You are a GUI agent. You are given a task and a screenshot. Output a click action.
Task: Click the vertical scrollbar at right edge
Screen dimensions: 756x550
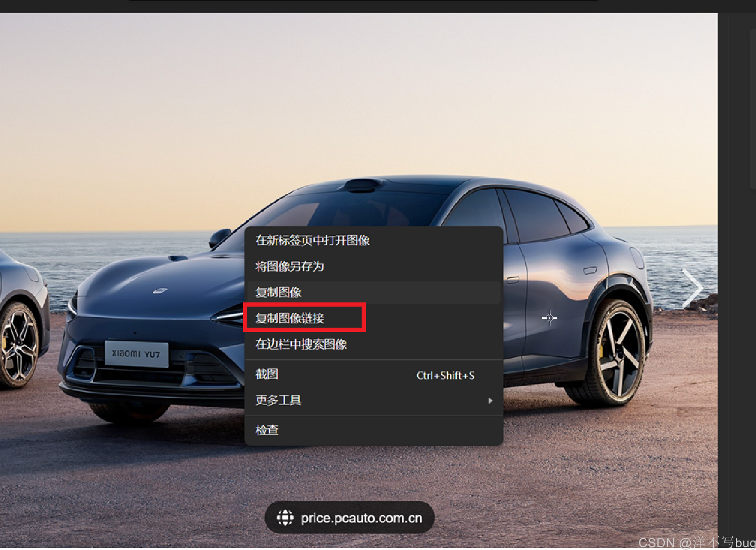752,108
